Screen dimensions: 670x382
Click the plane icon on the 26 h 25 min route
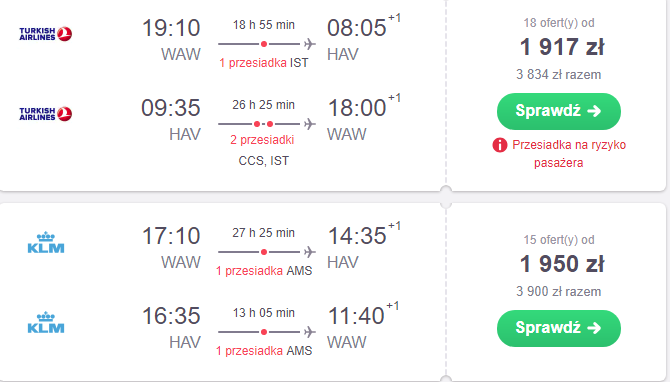coord(310,124)
